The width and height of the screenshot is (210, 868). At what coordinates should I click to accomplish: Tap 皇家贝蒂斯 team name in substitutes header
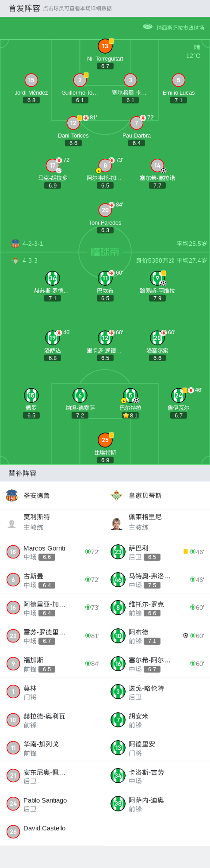point(145,496)
